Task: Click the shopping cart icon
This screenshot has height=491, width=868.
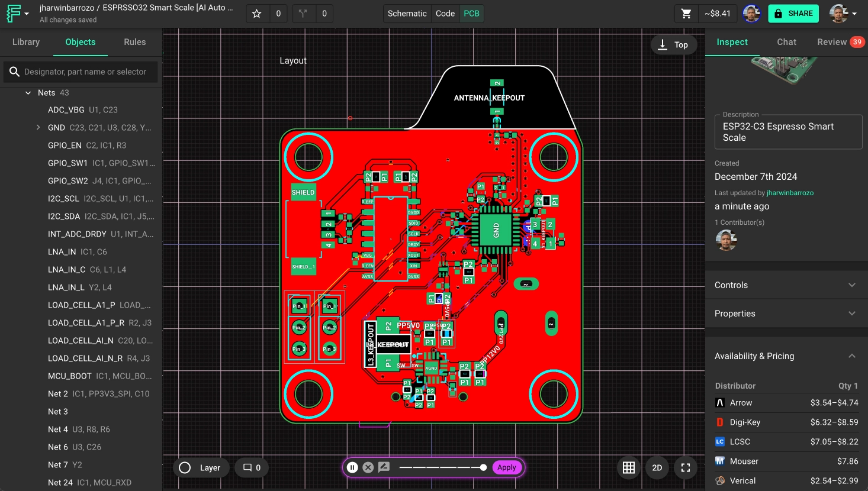Action: pyautogui.click(x=686, y=14)
